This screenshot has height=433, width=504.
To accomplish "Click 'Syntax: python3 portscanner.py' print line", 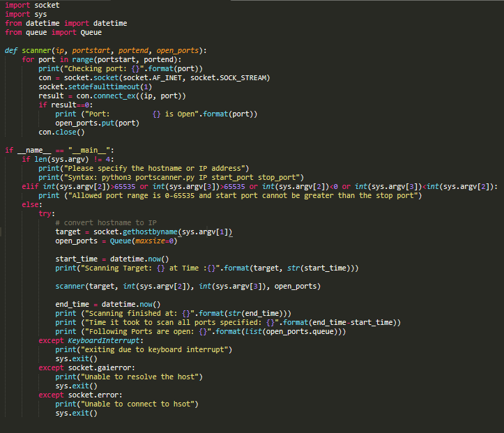I will 171,177.
